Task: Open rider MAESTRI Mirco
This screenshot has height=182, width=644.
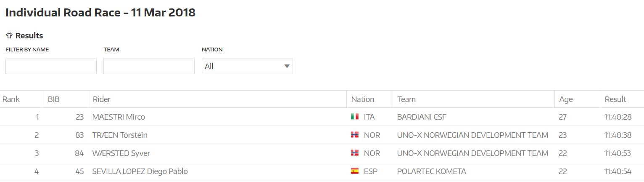Action: point(119,117)
